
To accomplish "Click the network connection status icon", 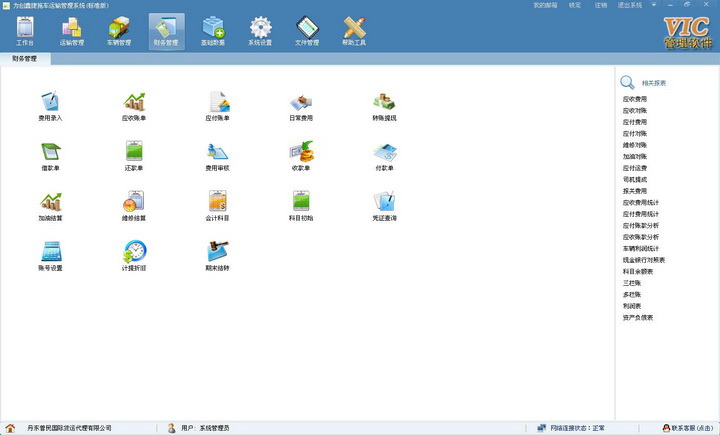I will [x=541, y=428].
